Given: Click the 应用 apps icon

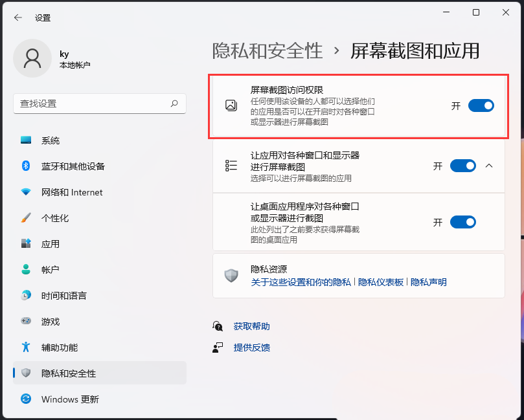Looking at the screenshot, I should coord(26,243).
